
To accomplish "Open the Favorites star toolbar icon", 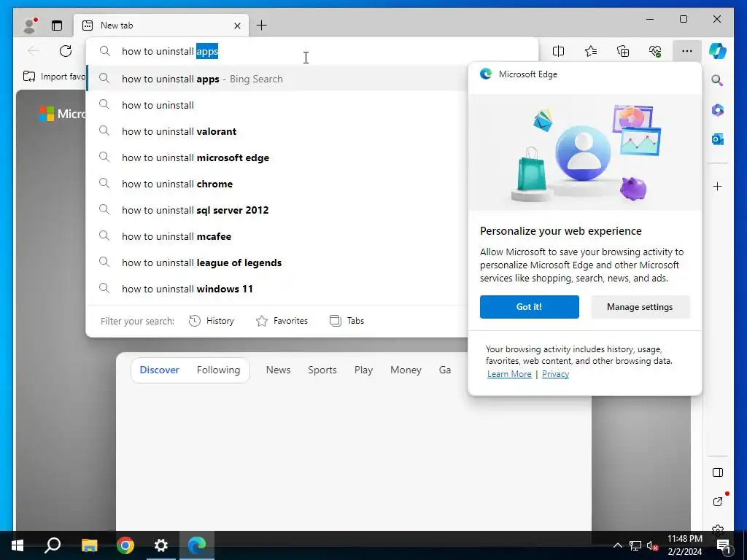I will pyautogui.click(x=591, y=51).
